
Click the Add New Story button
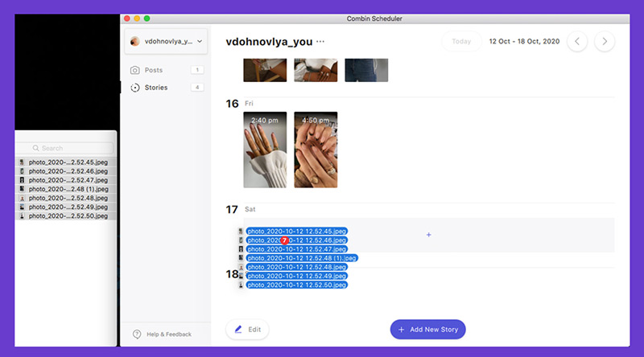(428, 329)
